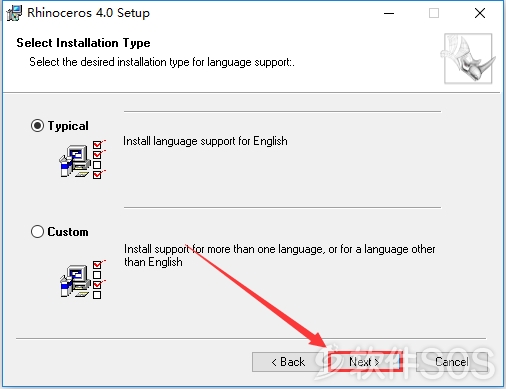Screen dimensions: 506x389
Task: Click the 'Select Installation Type' heading
Action: (x=83, y=43)
